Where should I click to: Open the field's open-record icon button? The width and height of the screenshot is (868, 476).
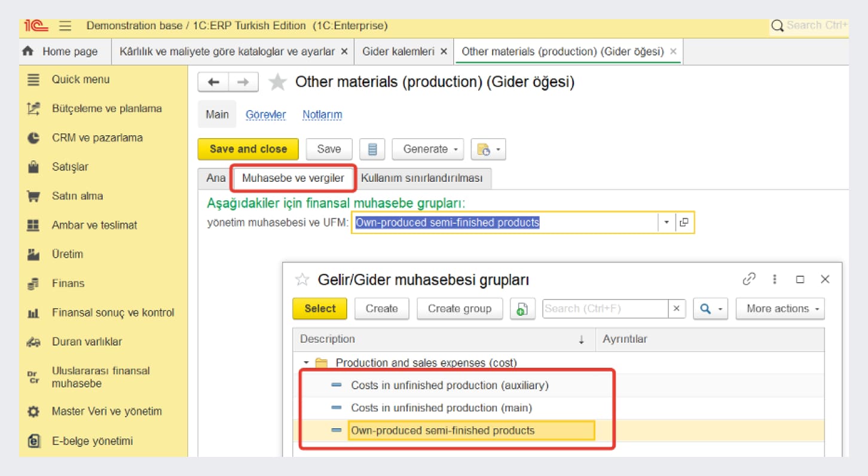point(684,222)
